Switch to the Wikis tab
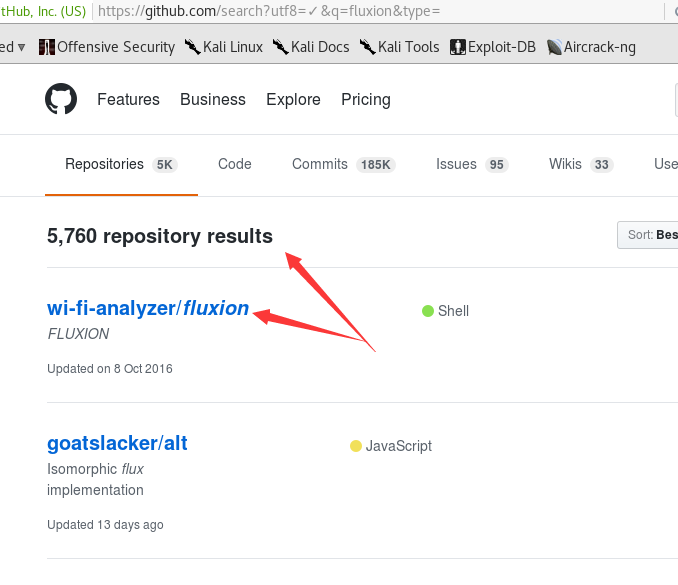 coord(581,164)
